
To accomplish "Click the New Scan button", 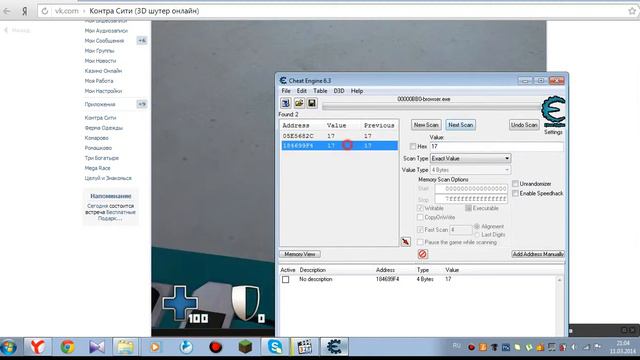I will [x=426, y=125].
